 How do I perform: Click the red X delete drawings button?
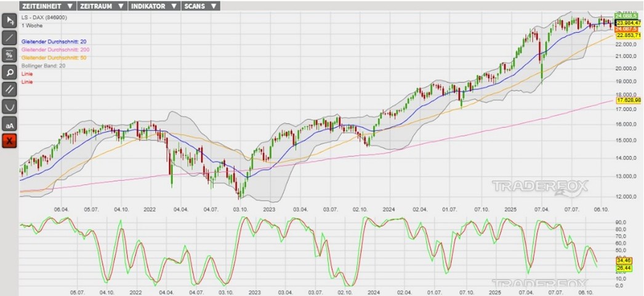[10, 142]
